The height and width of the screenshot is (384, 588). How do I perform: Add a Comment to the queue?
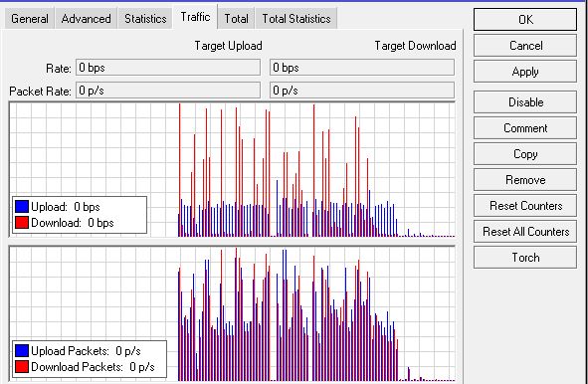(x=525, y=128)
